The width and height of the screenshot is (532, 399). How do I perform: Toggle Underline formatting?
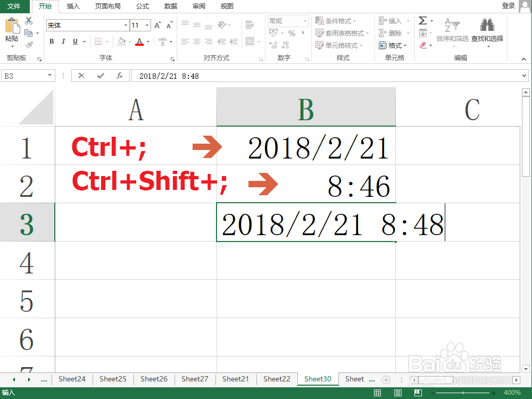pos(76,41)
